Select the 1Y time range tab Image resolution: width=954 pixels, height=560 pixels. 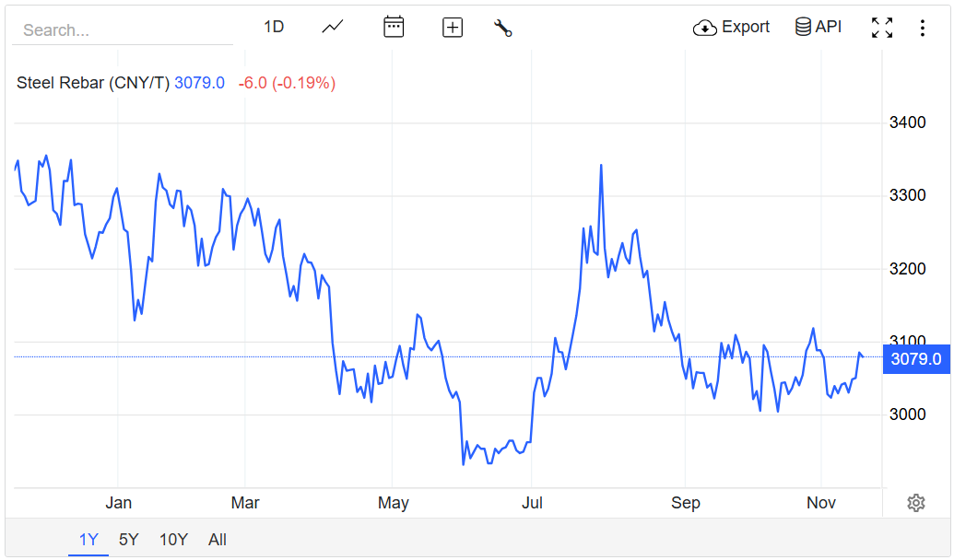click(88, 540)
